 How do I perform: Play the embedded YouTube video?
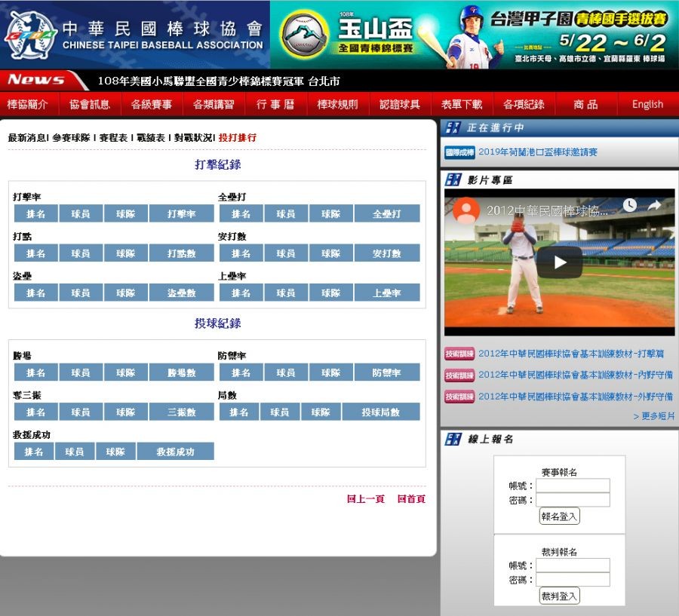[x=560, y=262]
